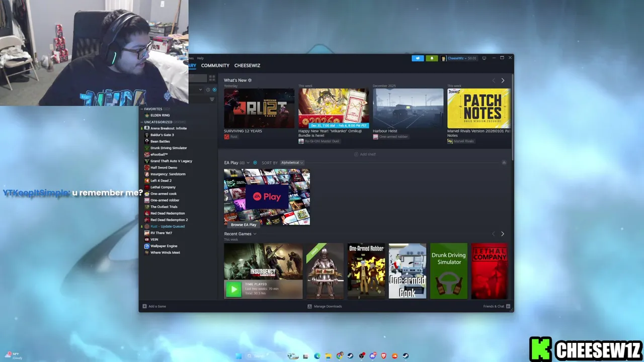Select Drunk Driving Simulator in sidebar list

[168, 148]
